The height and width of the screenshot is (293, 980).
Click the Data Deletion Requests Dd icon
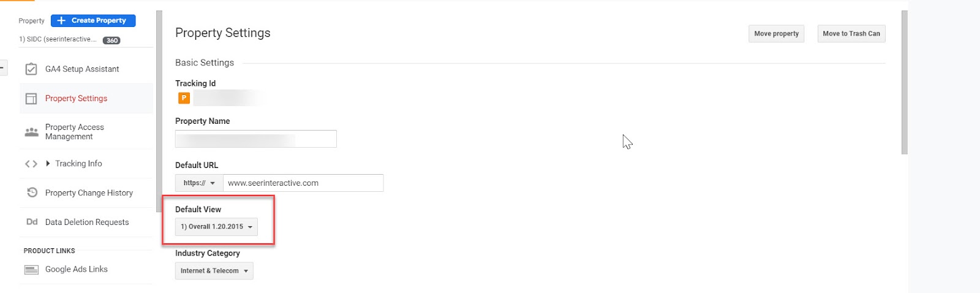[x=32, y=222]
